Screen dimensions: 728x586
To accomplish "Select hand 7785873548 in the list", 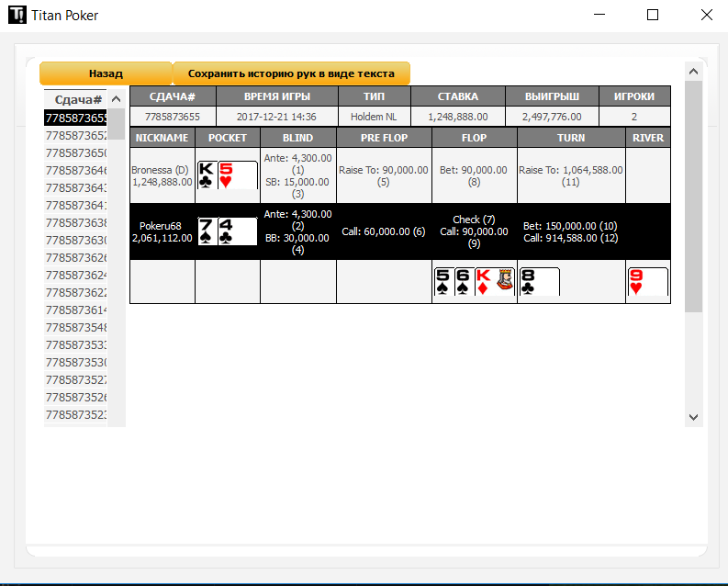I will point(75,328).
